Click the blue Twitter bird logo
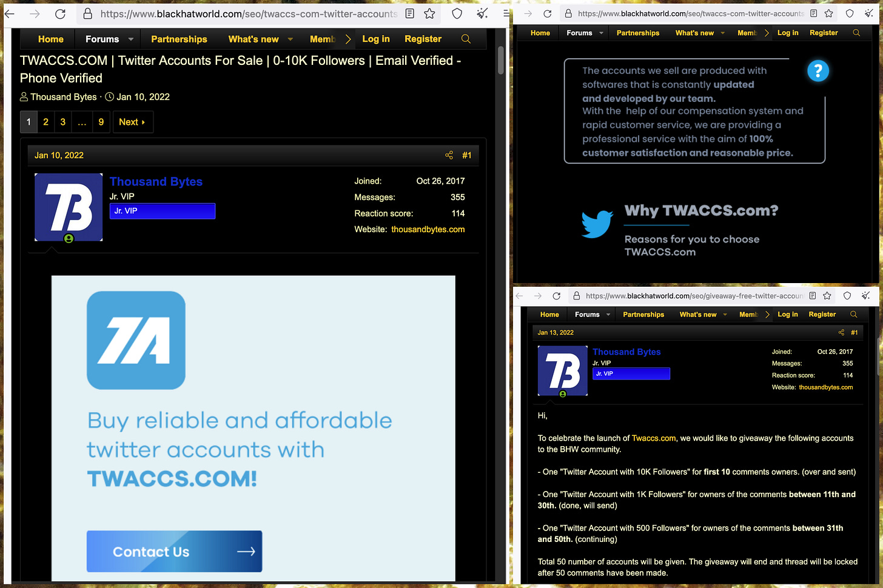This screenshot has width=883, height=588. point(597,224)
